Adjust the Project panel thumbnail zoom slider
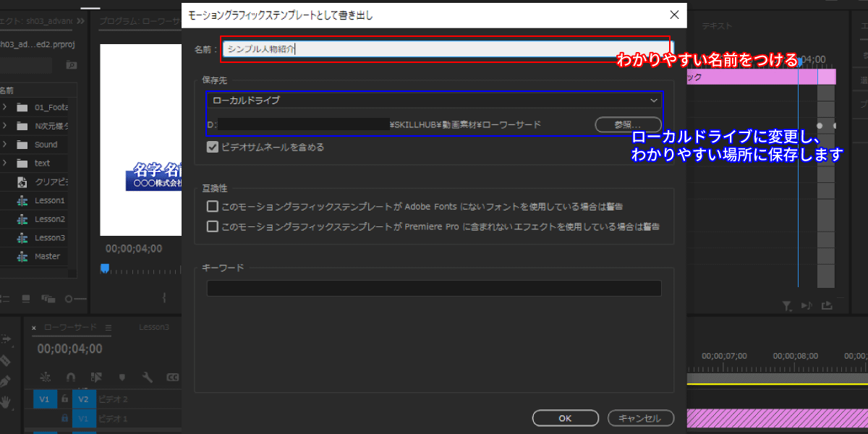 click(x=76, y=298)
